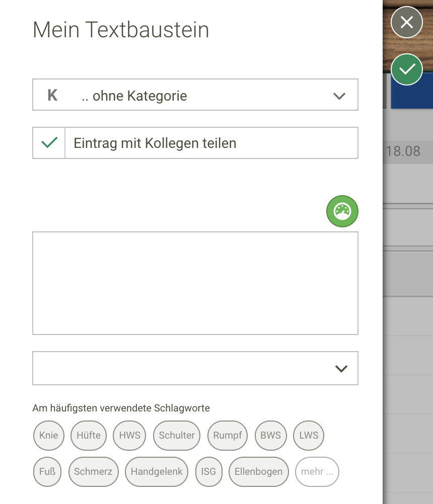This screenshot has width=433, height=504.
Task: Open more keywords via 'mehr ...'
Action: click(x=317, y=472)
